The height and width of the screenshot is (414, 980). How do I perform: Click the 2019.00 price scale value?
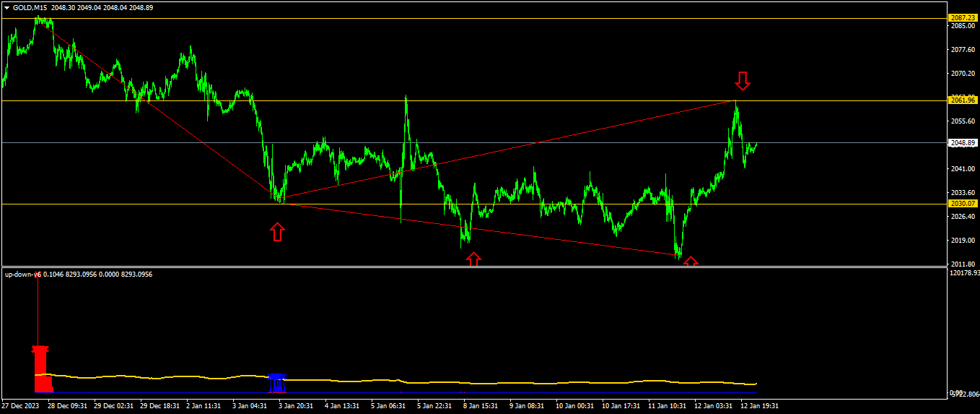tap(963, 241)
